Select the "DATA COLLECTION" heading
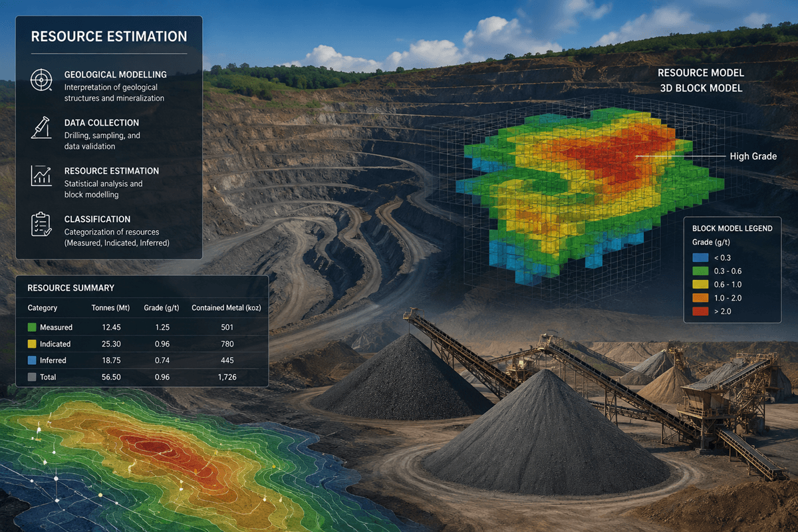 [x=102, y=123]
